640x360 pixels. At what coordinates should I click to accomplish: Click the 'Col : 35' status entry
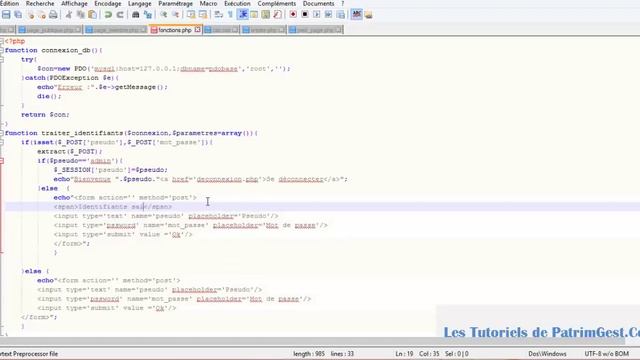[429, 354]
